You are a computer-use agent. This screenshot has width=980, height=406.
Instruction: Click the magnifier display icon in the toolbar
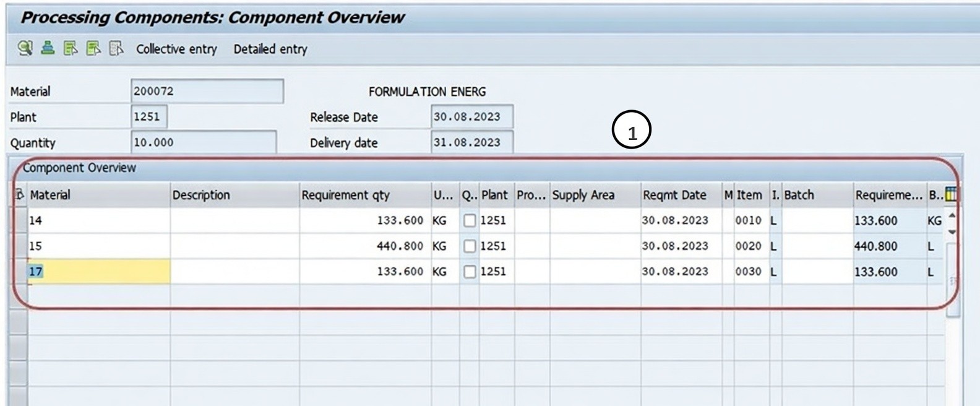click(x=25, y=48)
